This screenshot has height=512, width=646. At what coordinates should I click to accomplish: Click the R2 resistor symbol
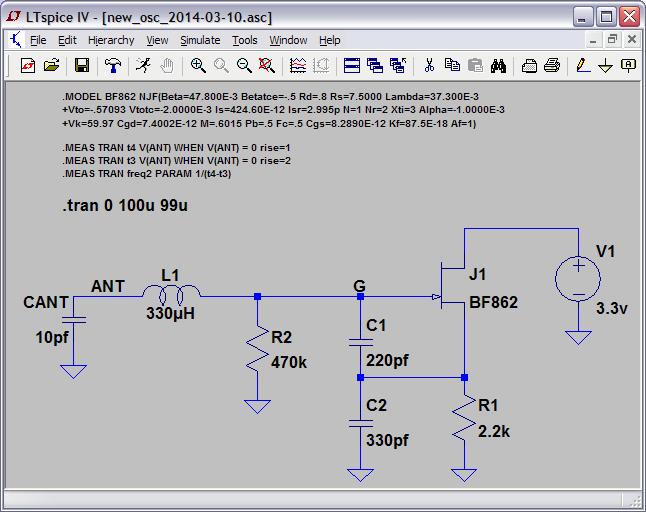pyautogui.click(x=257, y=350)
